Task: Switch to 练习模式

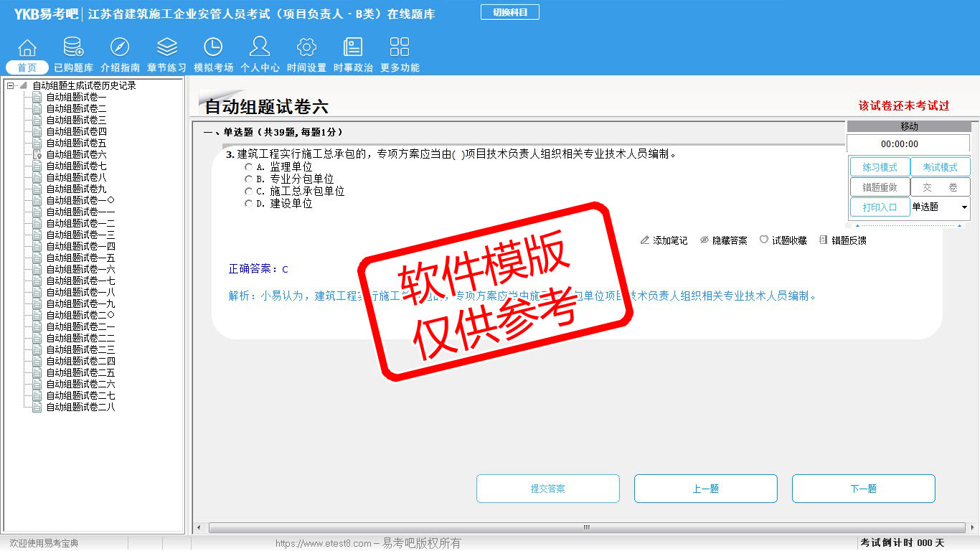Action: click(x=880, y=167)
